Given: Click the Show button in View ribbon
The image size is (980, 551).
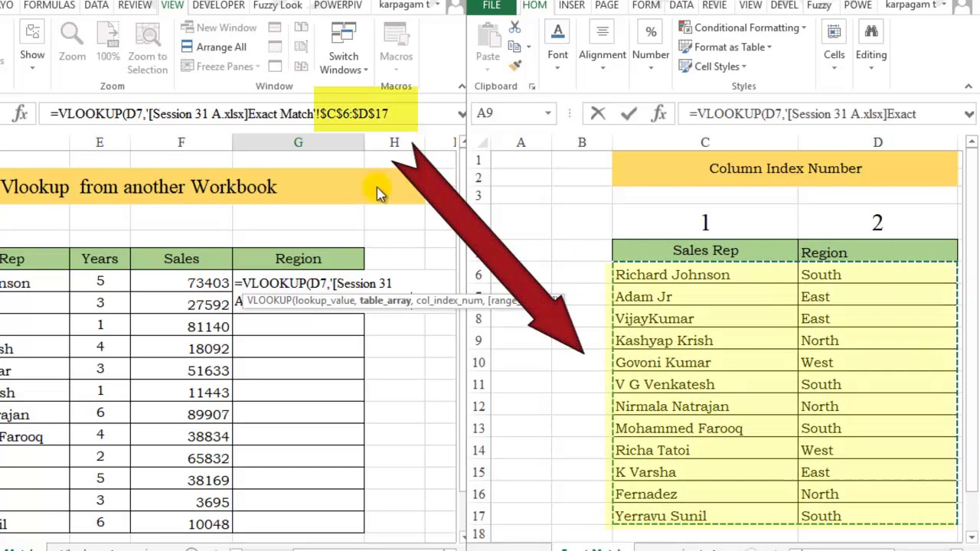Looking at the screenshot, I should pyautogui.click(x=32, y=47).
